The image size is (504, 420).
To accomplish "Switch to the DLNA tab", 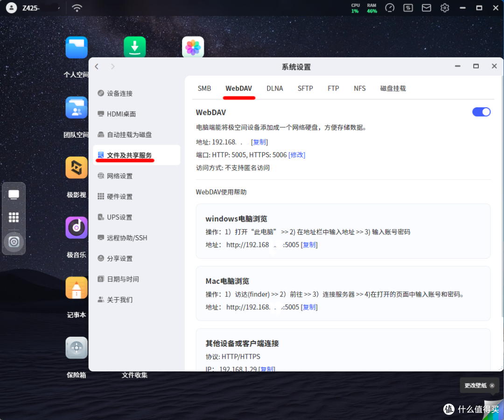I will coord(275,88).
